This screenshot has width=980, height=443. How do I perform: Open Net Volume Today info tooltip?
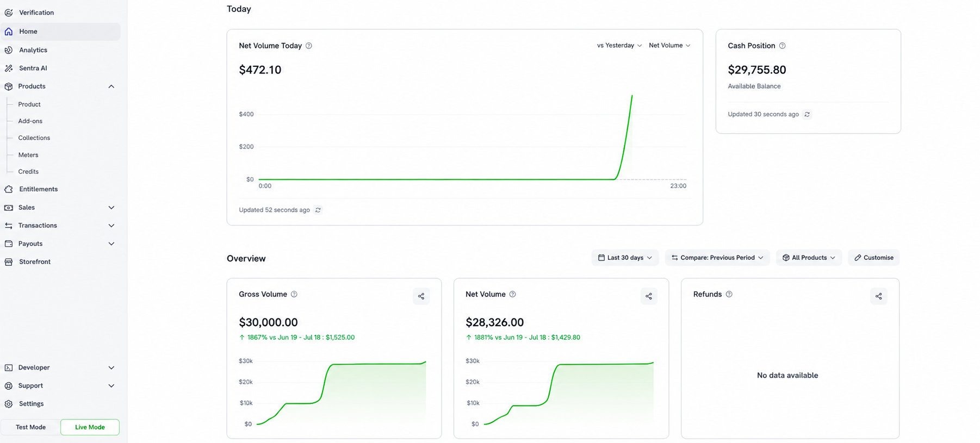[x=309, y=46]
